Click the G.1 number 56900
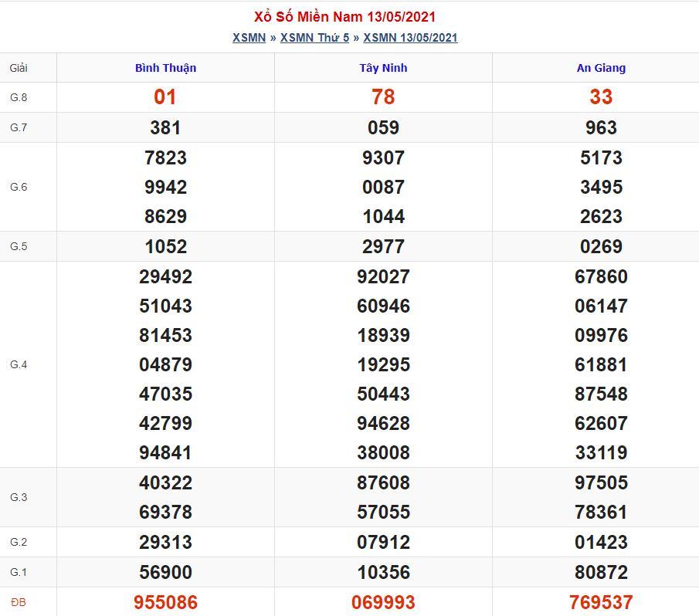This screenshot has width=699, height=616. 165,572
